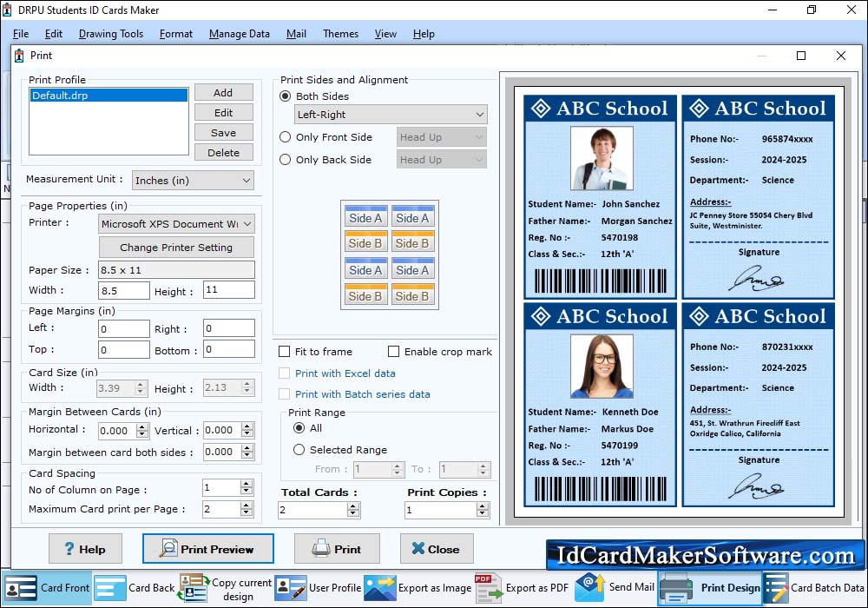Viewport: 868px width, 608px height.
Task: Open the Printer selection dropdown
Action: click(x=176, y=224)
